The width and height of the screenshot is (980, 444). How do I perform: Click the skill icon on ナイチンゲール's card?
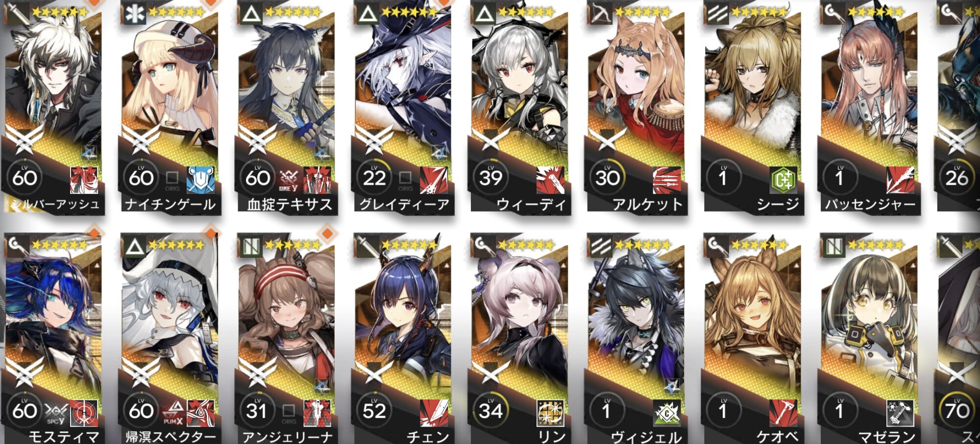point(201,180)
